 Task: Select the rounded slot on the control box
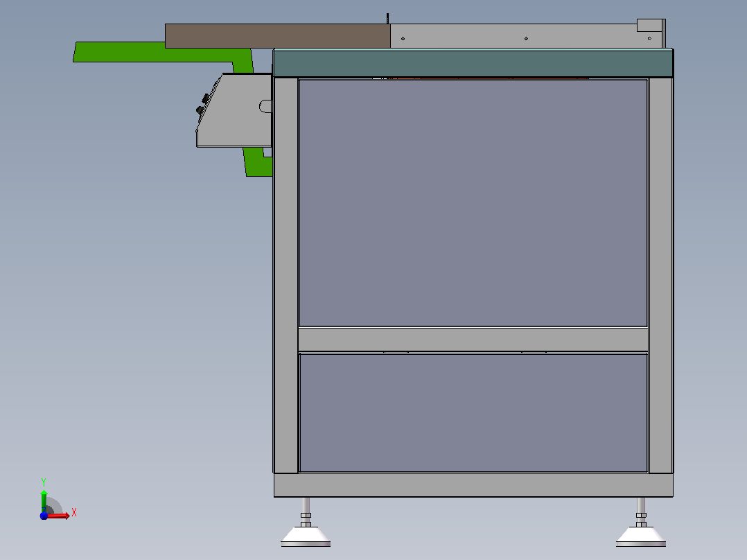pos(265,106)
